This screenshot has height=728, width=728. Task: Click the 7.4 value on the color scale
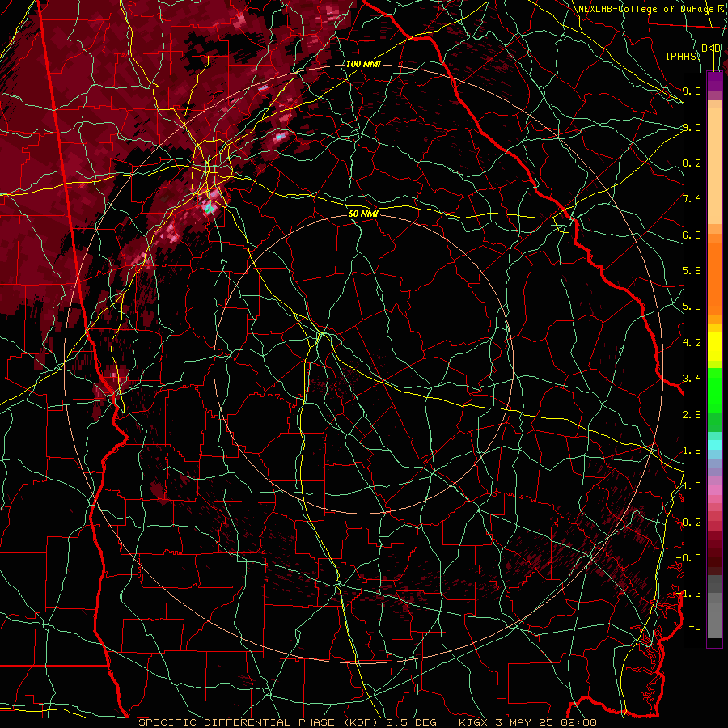point(692,199)
